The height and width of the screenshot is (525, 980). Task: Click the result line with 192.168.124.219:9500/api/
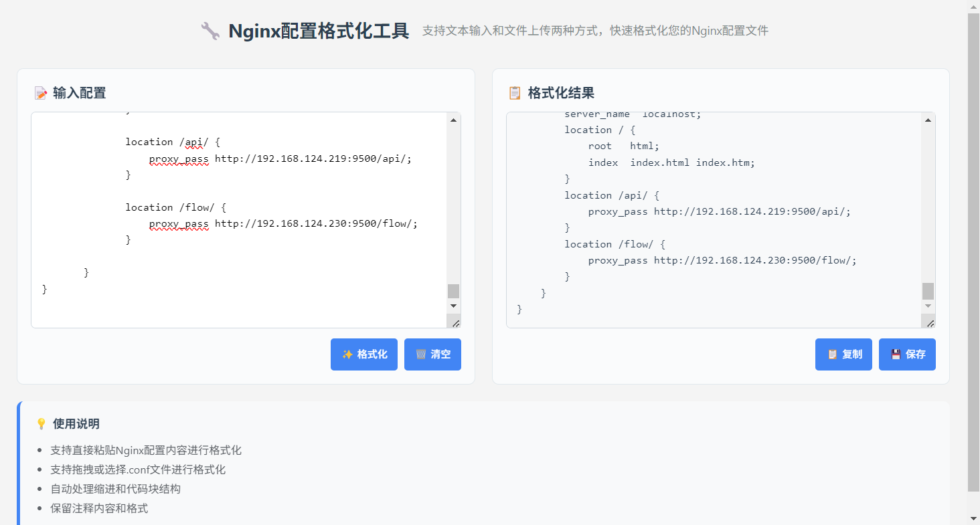point(720,211)
